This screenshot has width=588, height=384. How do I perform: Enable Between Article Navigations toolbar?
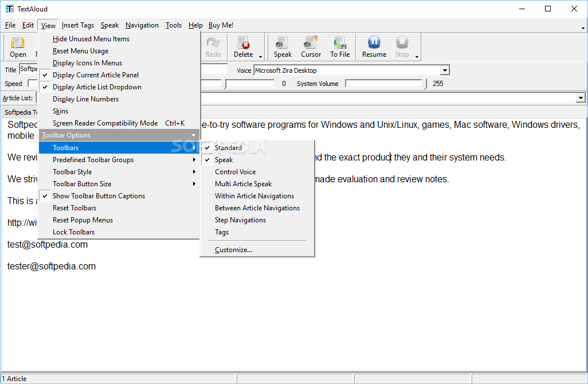pyautogui.click(x=257, y=207)
